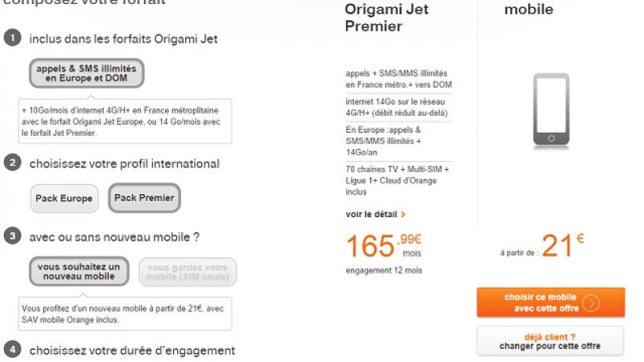Choose "vous gardez votre mobile (SIM seule)"
Viewport: 644px width, 362px height.
pyautogui.click(x=188, y=272)
